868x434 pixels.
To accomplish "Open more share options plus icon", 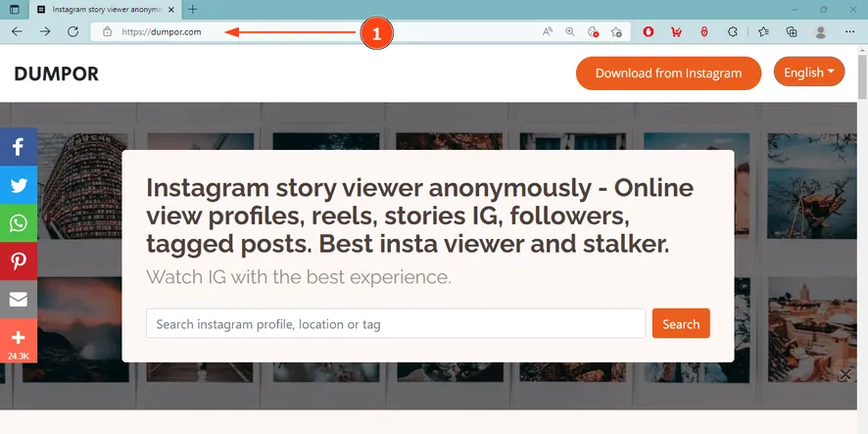I will click(19, 341).
